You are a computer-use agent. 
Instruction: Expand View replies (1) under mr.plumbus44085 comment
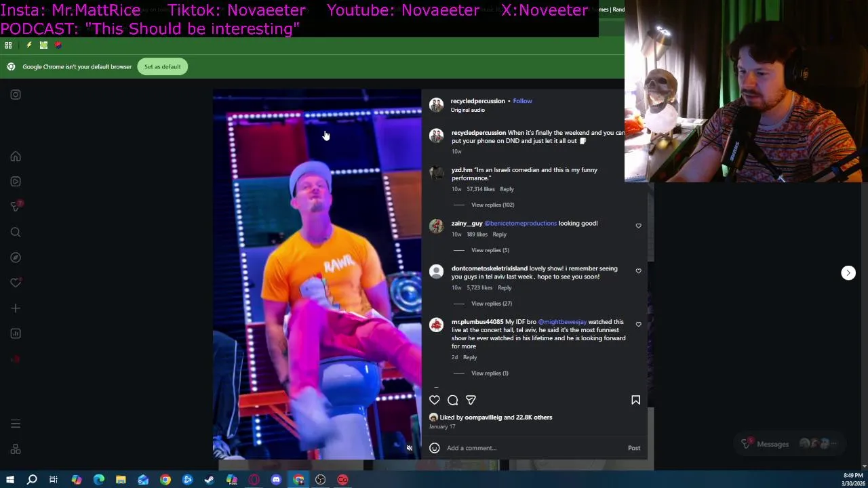click(490, 373)
